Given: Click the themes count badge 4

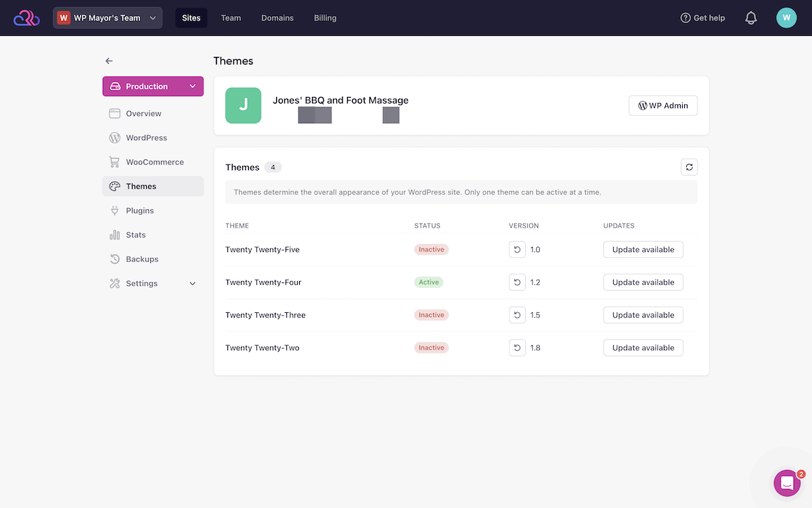Looking at the screenshot, I should click(273, 167).
